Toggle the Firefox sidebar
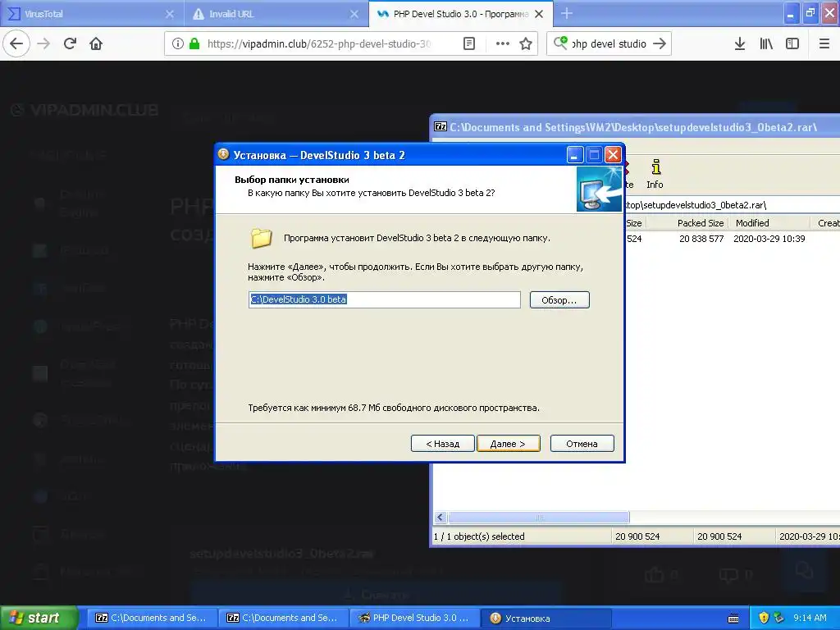840x630 pixels. coord(792,43)
